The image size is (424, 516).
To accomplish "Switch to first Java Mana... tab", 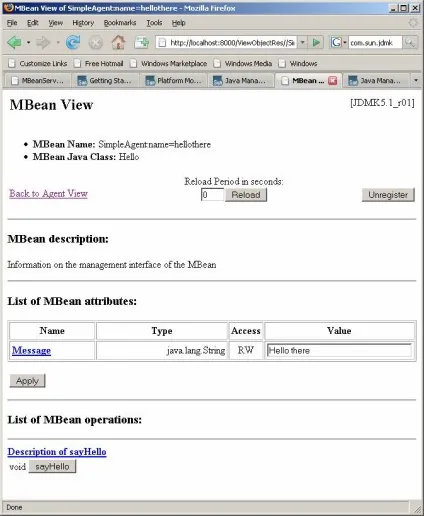I will pyautogui.click(x=241, y=81).
